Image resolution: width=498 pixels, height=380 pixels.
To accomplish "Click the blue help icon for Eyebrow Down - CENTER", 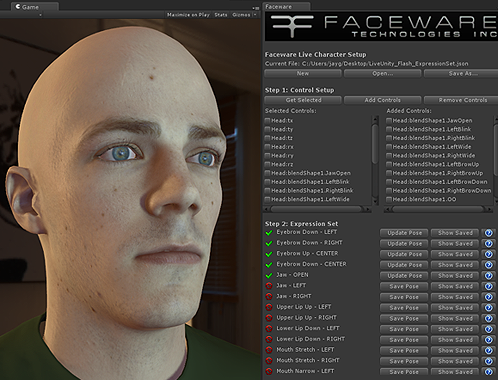I will tap(488, 265).
